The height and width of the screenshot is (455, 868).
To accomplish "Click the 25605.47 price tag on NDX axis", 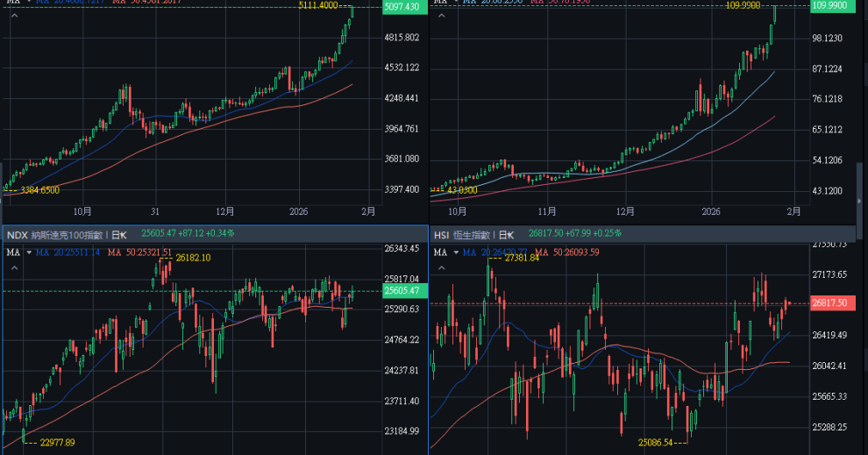I will coord(402,290).
